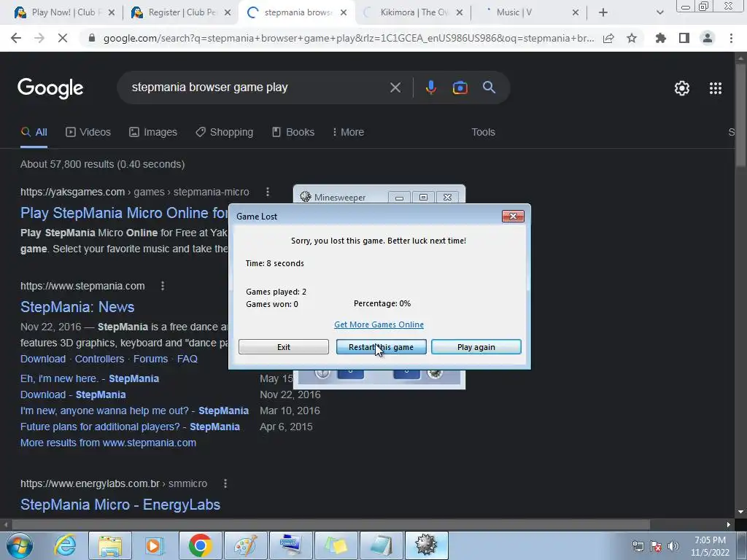Open 'Eh, i'm new here.' forum link
Image resolution: width=747 pixels, height=560 pixels.
(x=90, y=378)
